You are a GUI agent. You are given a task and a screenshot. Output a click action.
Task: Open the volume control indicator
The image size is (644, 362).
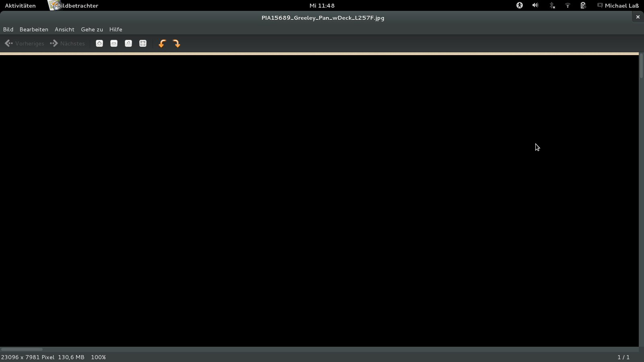(x=535, y=5)
